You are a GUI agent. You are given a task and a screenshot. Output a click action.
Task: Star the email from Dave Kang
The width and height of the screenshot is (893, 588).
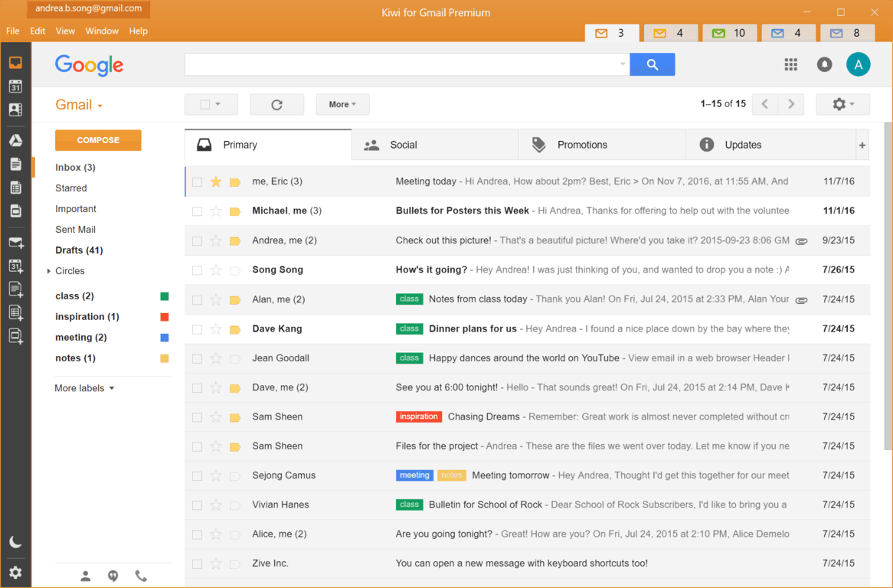[215, 328]
